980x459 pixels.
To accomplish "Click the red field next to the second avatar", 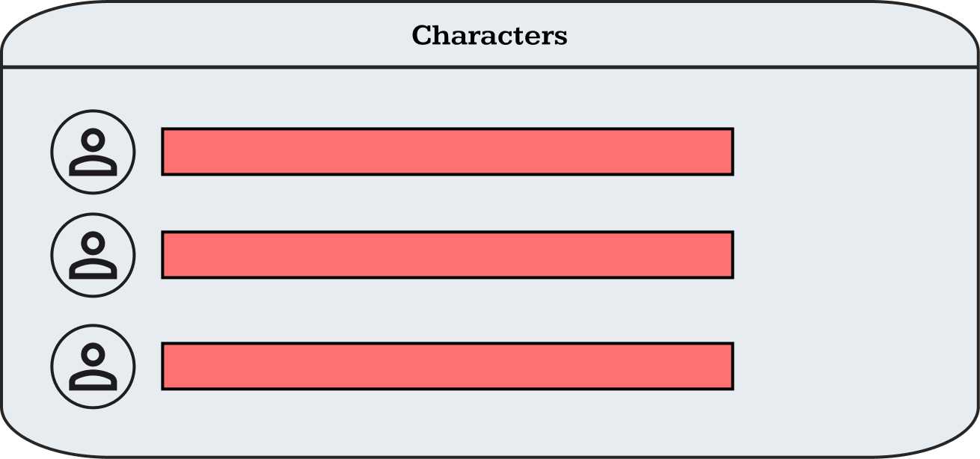I will click(x=447, y=255).
